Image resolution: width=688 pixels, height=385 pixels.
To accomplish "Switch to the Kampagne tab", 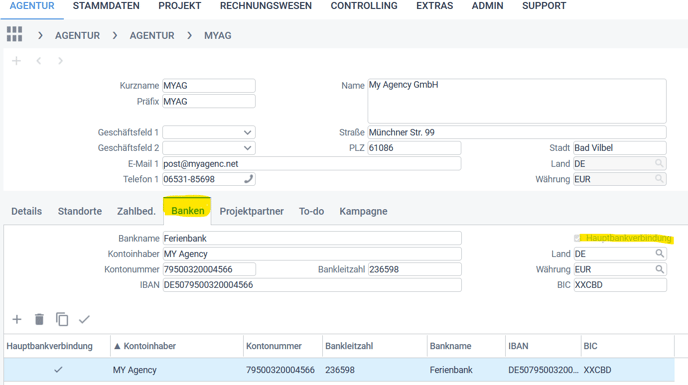I will pos(363,211).
